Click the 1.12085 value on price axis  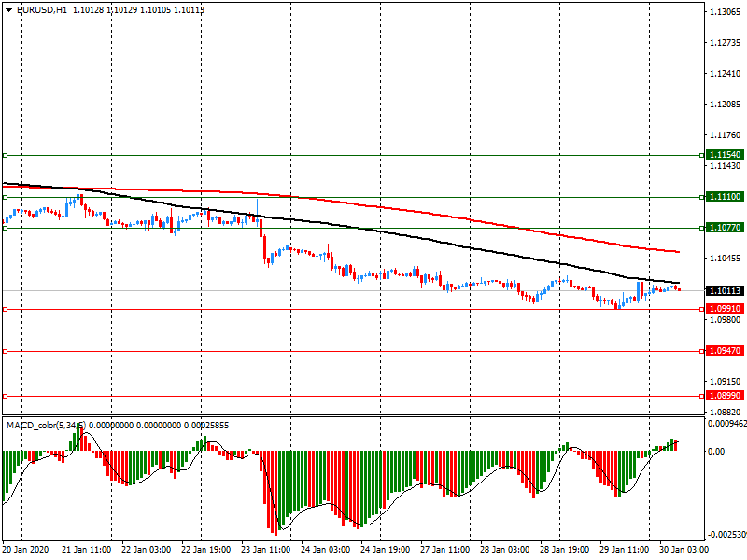click(x=726, y=105)
